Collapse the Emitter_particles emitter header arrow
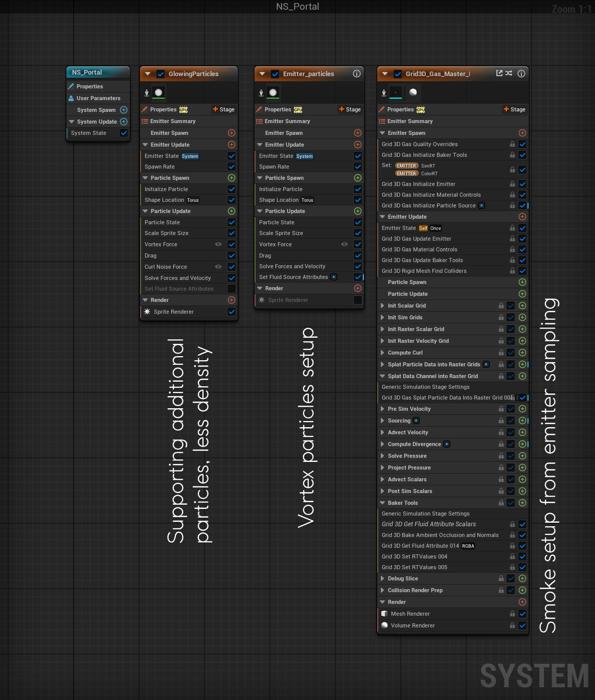 (262, 74)
